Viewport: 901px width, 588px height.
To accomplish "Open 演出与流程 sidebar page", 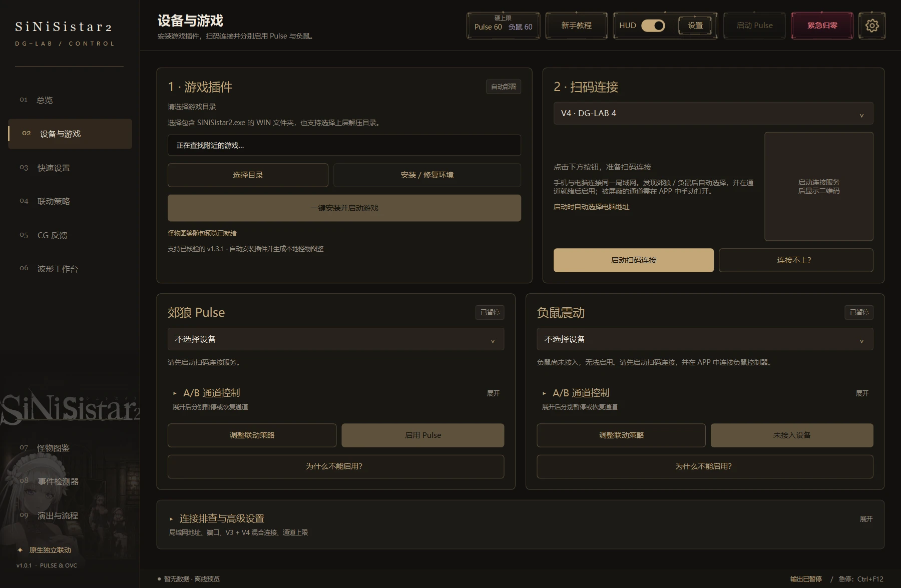I will 70,515.
